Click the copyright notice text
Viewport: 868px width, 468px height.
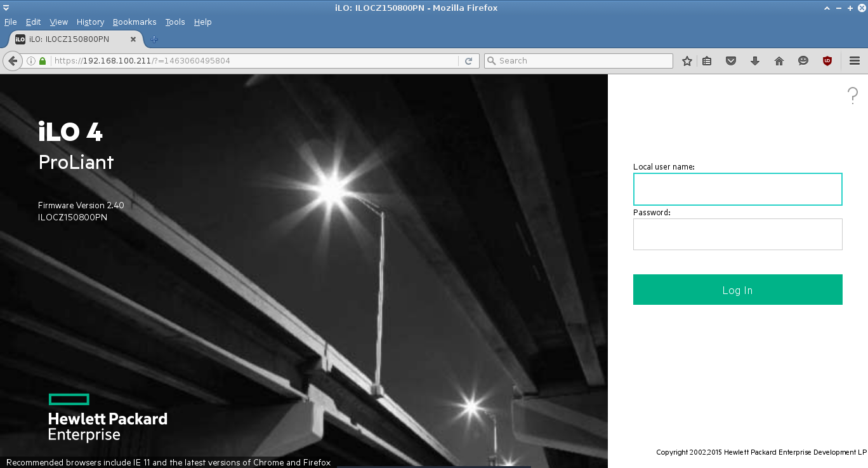point(761,452)
